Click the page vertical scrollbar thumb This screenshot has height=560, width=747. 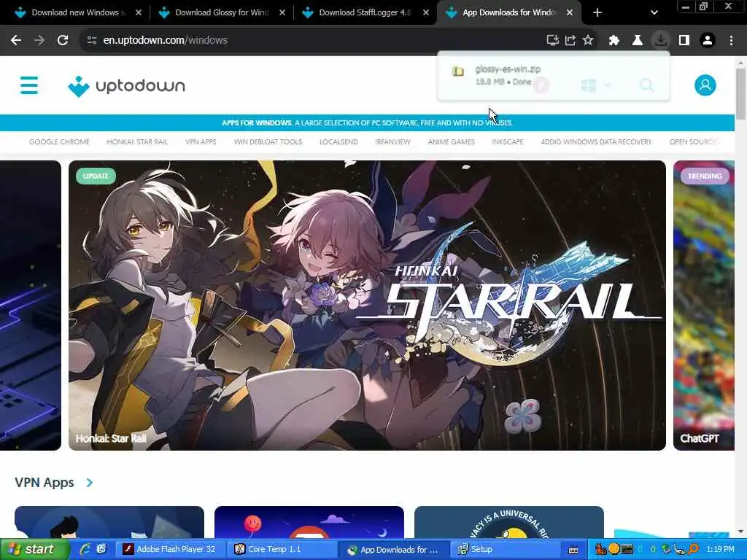pos(740,94)
